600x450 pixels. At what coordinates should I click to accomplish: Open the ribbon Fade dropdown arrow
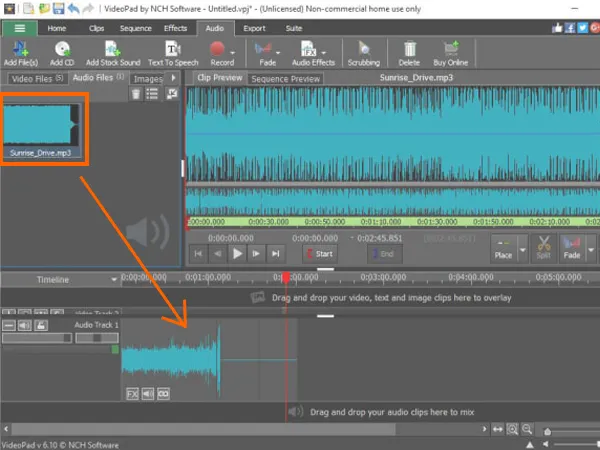coord(278,52)
